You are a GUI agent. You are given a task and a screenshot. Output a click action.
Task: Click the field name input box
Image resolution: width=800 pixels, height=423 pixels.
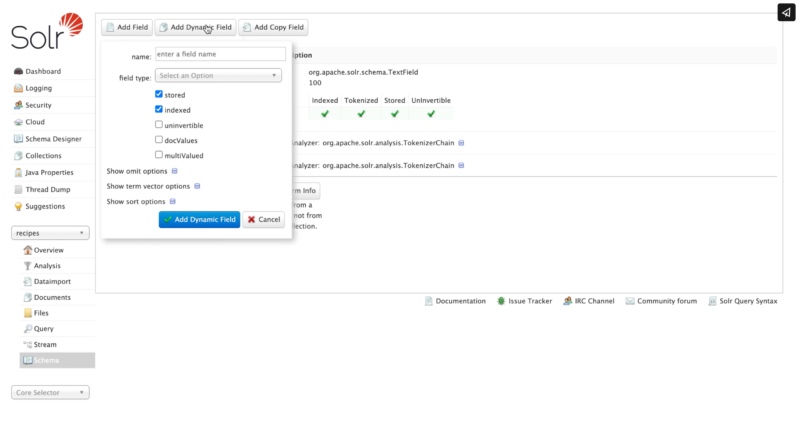pyautogui.click(x=220, y=54)
